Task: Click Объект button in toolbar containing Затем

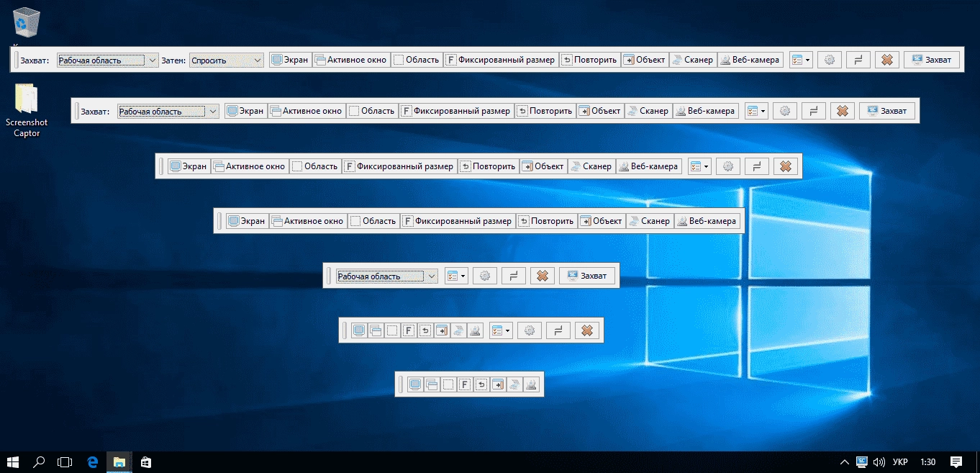Action: coord(644,60)
